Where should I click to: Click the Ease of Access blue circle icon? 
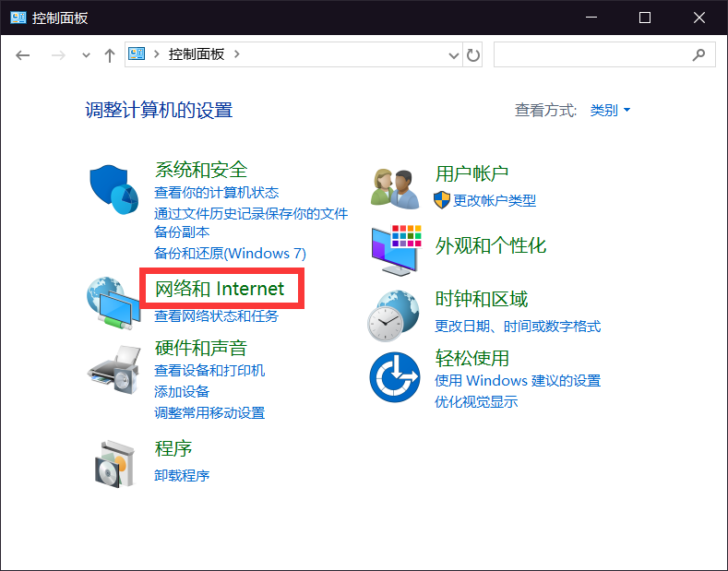[395, 377]
